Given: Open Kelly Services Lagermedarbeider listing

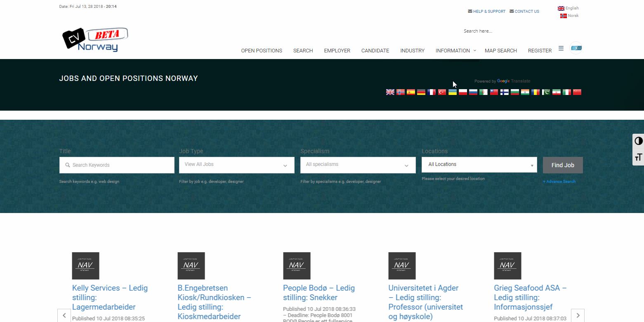Looking at the screenshot, I should point(110,297).
